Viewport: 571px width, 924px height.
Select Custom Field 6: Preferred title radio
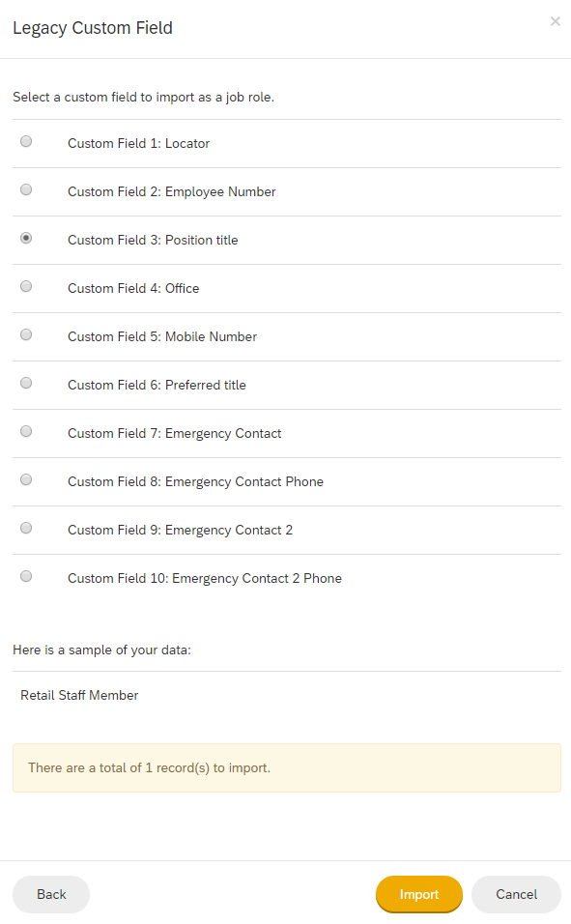pyautogui.click(x=26, y=383)
